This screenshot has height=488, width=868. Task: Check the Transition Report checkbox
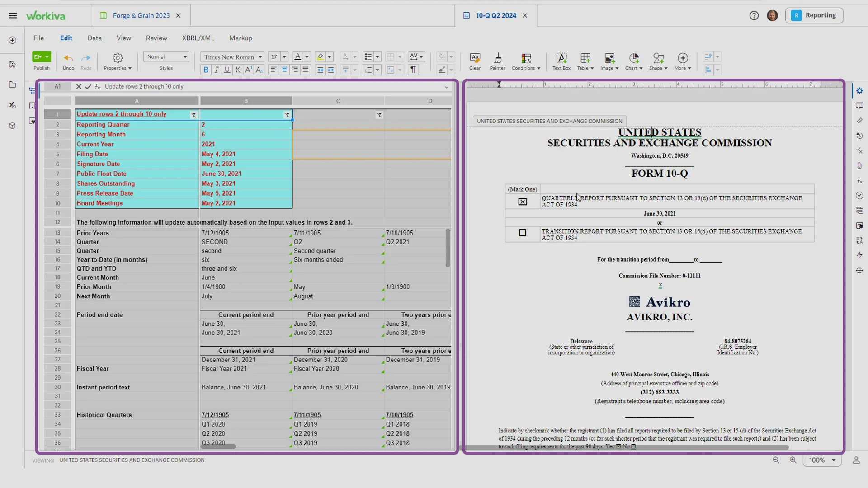pyautogui.click(x=523, y=233)
